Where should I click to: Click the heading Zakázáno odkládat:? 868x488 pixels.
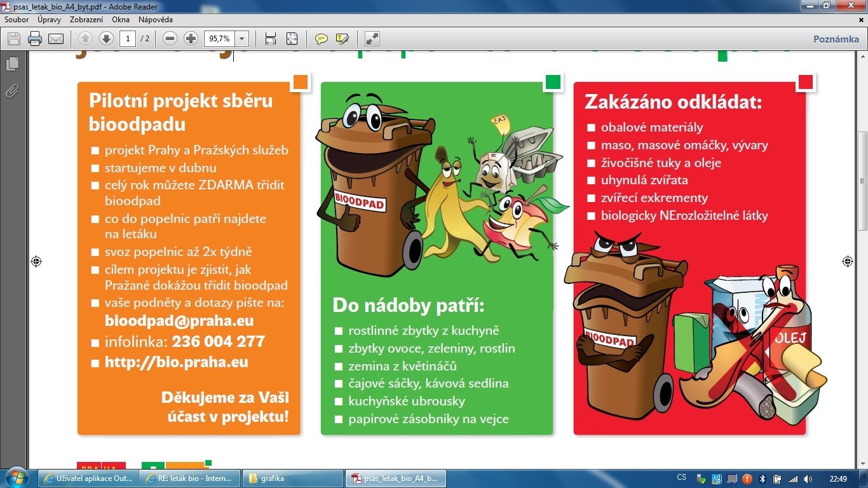673,102
